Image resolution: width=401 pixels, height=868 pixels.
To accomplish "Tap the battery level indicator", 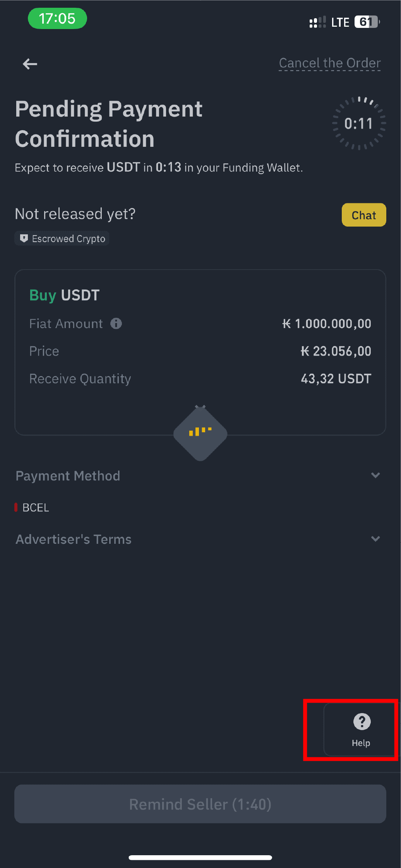I will tap(367, 22).
